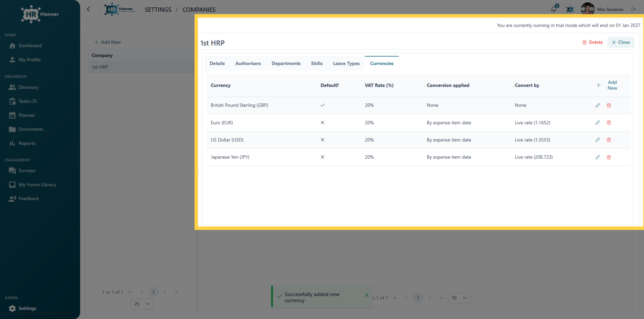Edit the Japanese Yen (JPY) row
644x319 pixels.
[597, 157]
